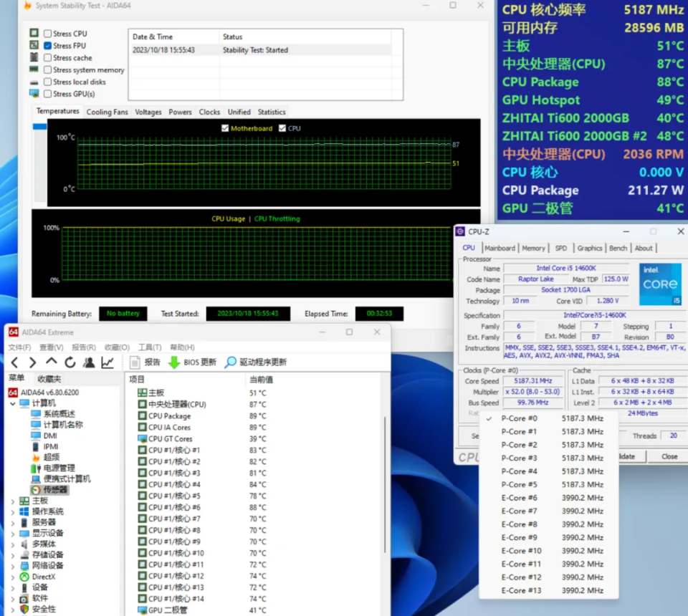The width and height of the screenshot is (688, 616).
Task: Select P-Core #3 in the core list
Action: (x=548, y=458)
